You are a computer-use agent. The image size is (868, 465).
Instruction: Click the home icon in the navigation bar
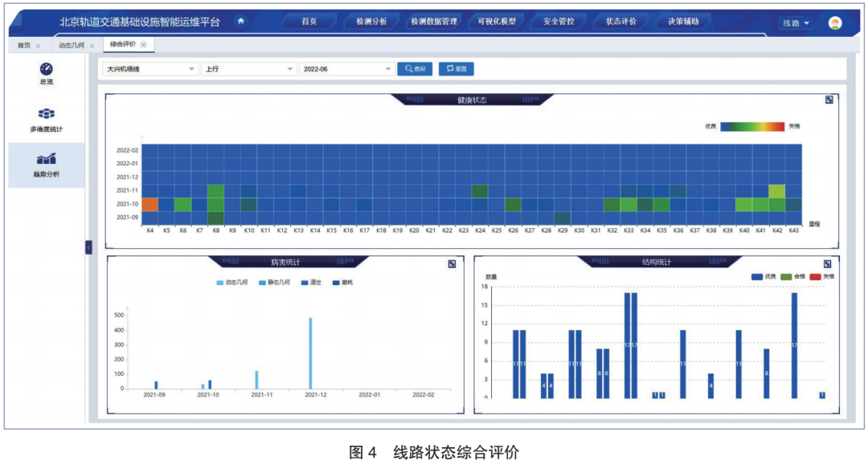[241, 22]
